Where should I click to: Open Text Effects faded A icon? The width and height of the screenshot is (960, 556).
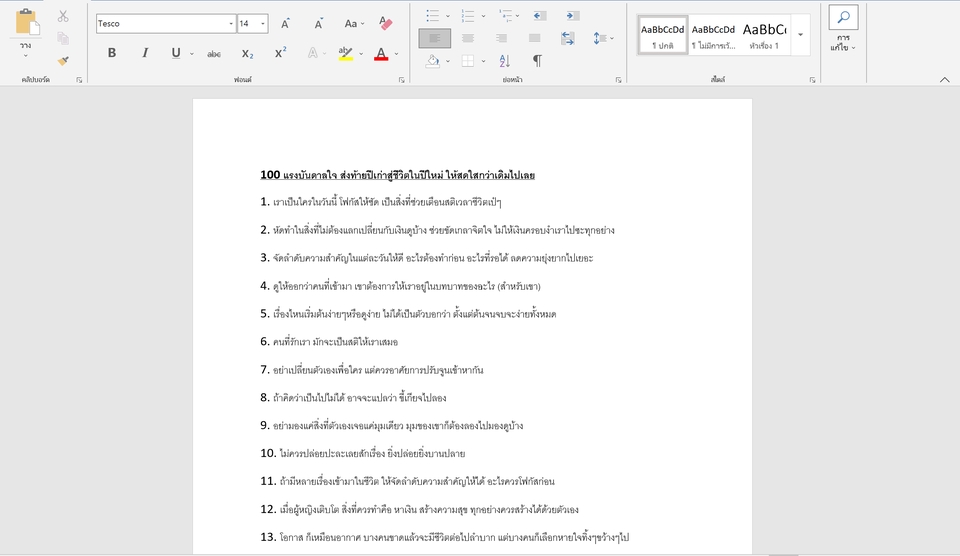[x=312, y=53]
